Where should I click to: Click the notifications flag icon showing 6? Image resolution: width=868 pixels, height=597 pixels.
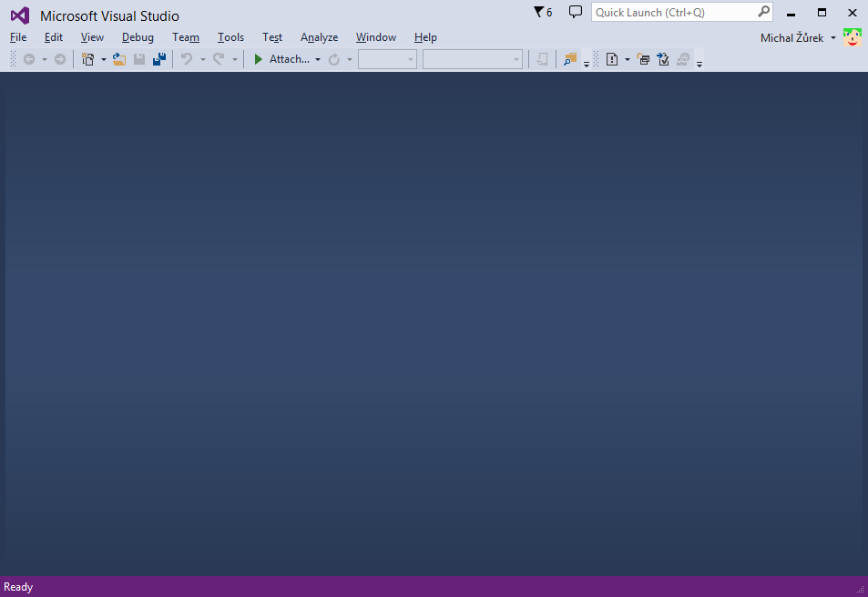pyautogui.click(x=541, y=12)
